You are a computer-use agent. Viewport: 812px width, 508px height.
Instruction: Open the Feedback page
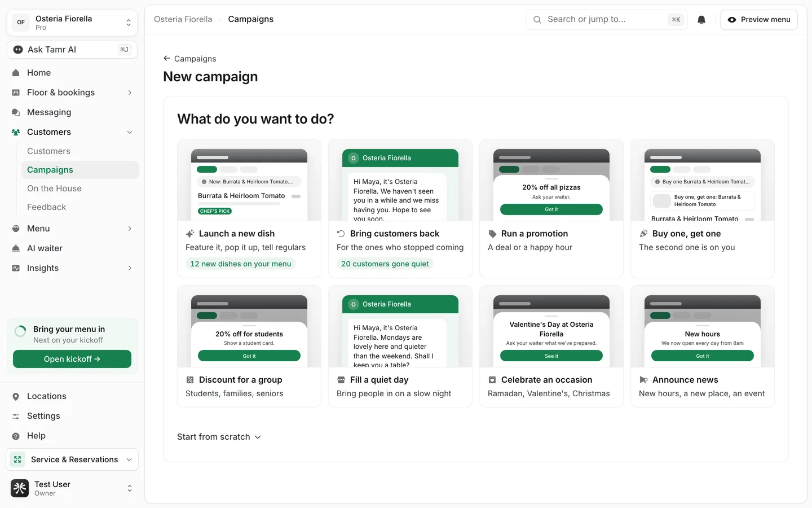click(80, 207)
